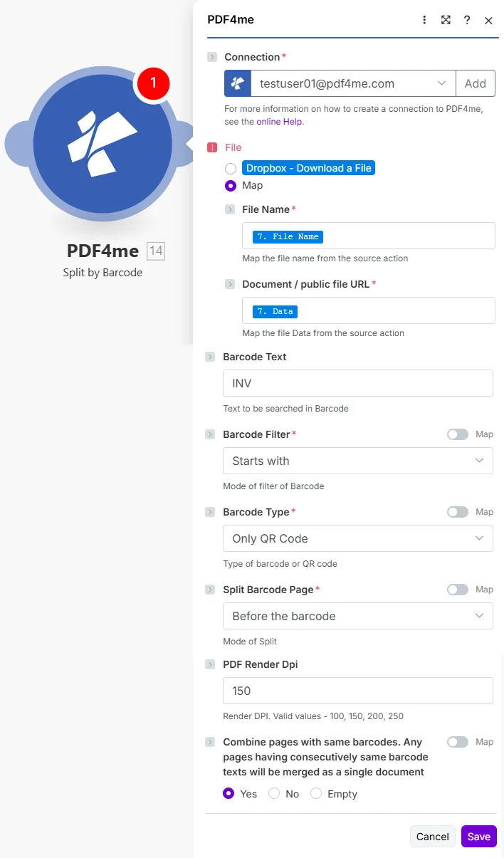This screenshot has width=504, height=858.
Task: Click the Barcode Text input containing INV
Action: pyautogui.click(x=358, y=383)
